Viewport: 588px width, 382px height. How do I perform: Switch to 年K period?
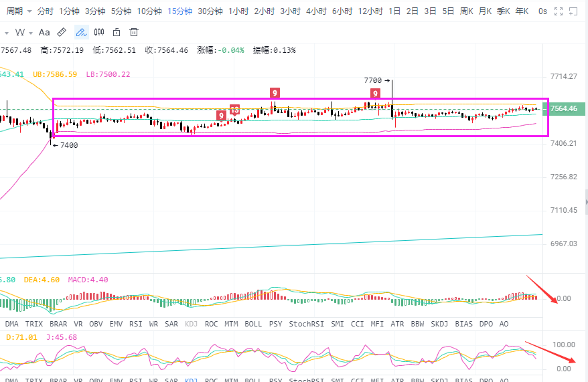point(522,11)
